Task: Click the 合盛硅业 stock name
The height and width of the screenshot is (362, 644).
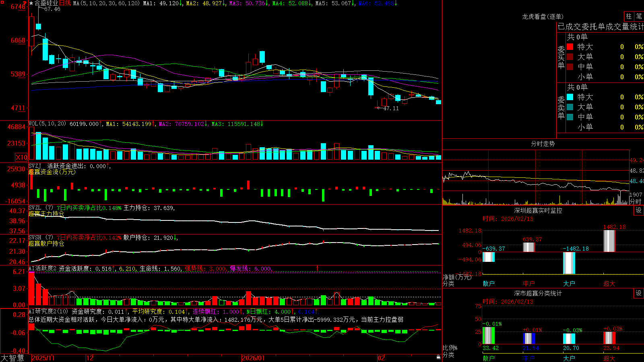Action: coord(46,3)
